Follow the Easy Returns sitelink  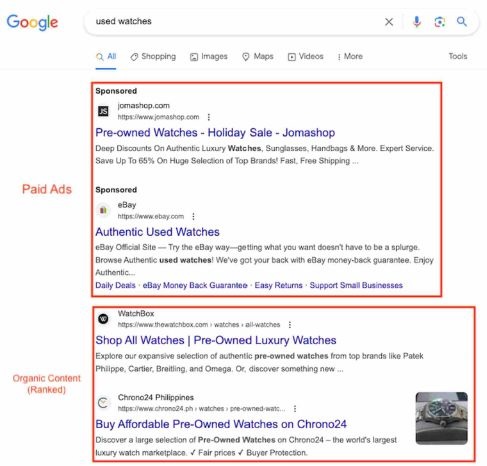pos(278,285)
